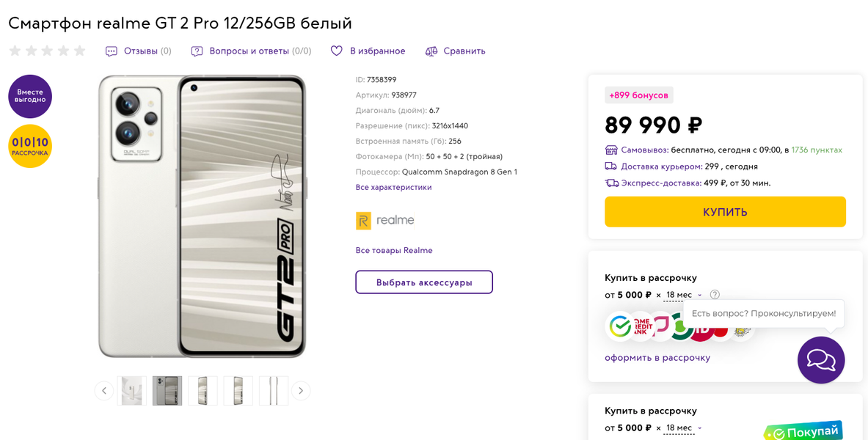
Task: Click the heart icon for favorites
Action: [337, 51]
